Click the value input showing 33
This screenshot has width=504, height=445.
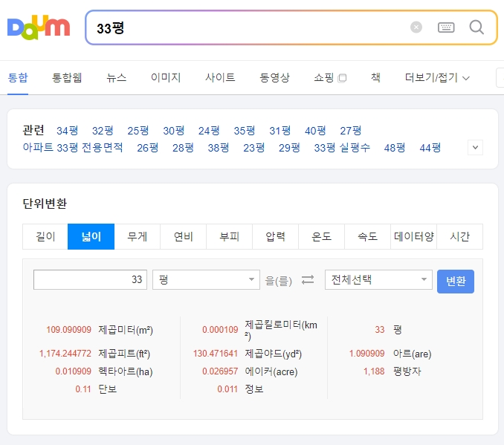pos(91,279)
